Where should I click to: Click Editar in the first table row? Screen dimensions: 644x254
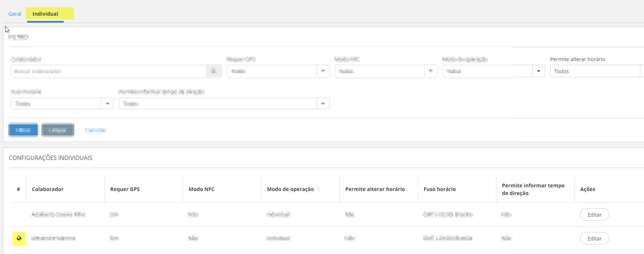[x=594, y=215]
